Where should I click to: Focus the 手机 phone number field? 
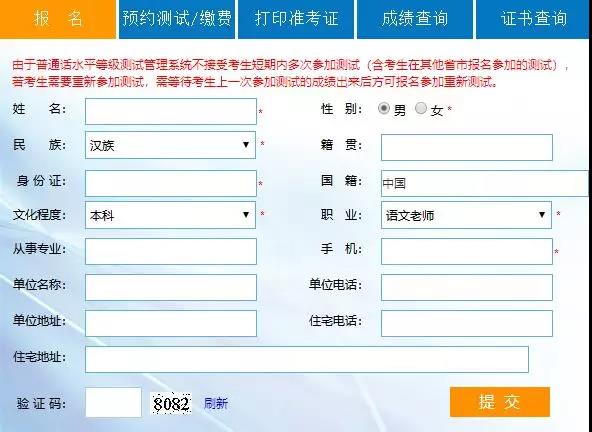[x=467, y=251]
